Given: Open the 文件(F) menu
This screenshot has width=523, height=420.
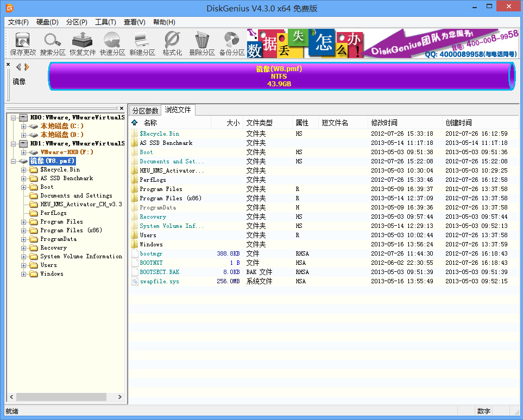Looking at the screenshot, I should point(18,22).
